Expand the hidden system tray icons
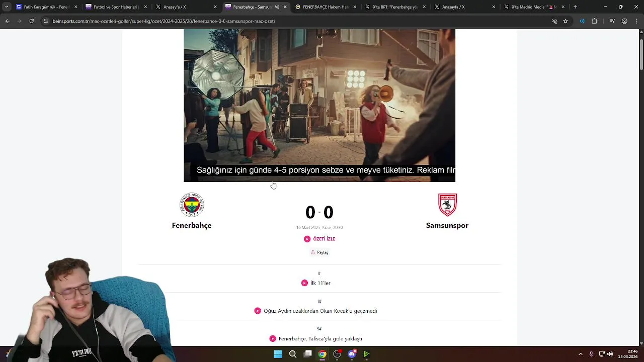The image size is (644, 362). (x=580, y=354)
